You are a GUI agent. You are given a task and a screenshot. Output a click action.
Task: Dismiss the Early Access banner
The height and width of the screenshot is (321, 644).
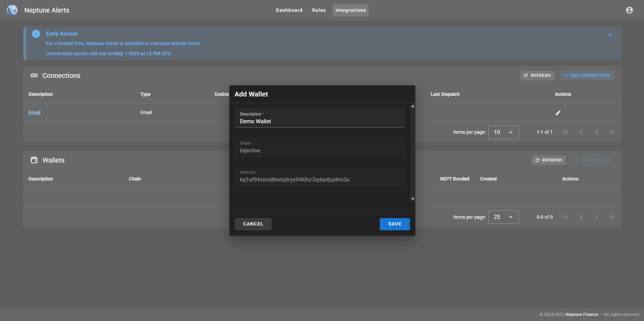[x=610, y=35]
